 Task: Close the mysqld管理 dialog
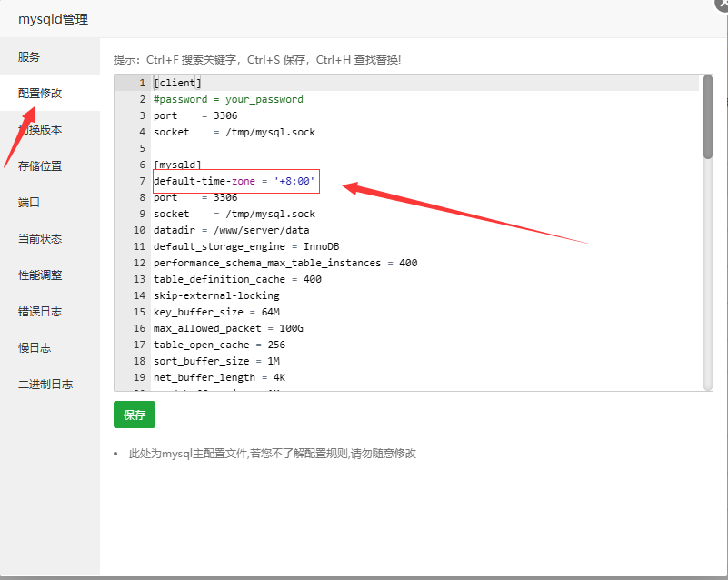(x=722, y=4)
